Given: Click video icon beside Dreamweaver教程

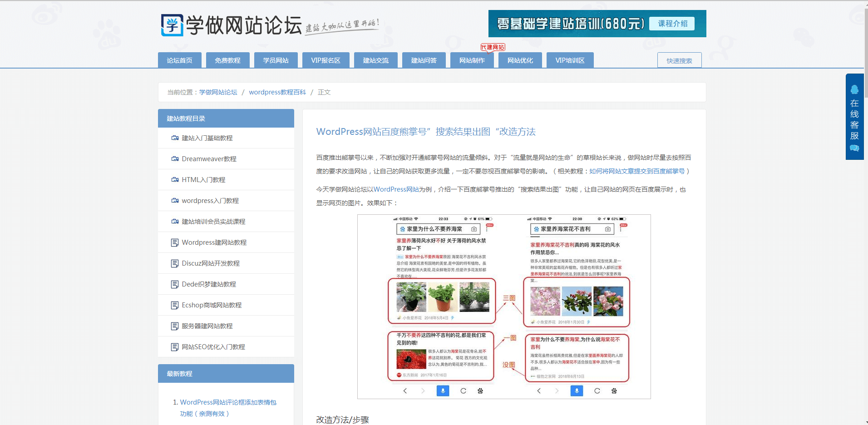Looking at the screenshot, I should point(175,159).
